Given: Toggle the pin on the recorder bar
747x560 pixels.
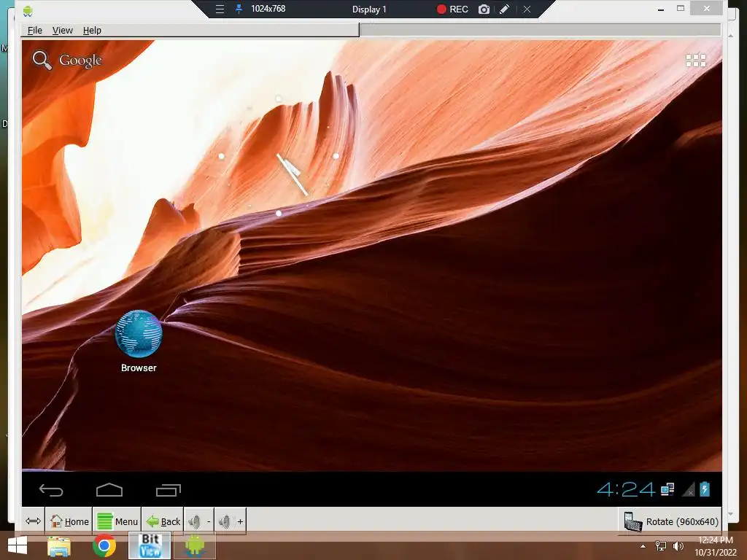Looking at the screenshot, I should 239,9.
